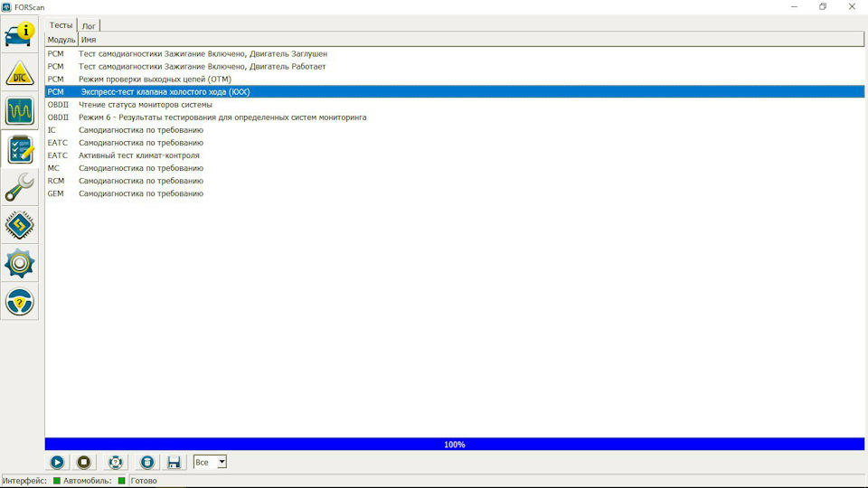Select the MC 'Самодиагностика по требованию' row
The width and height of the screenshot is (868, 488).
[x=455, y=168]
